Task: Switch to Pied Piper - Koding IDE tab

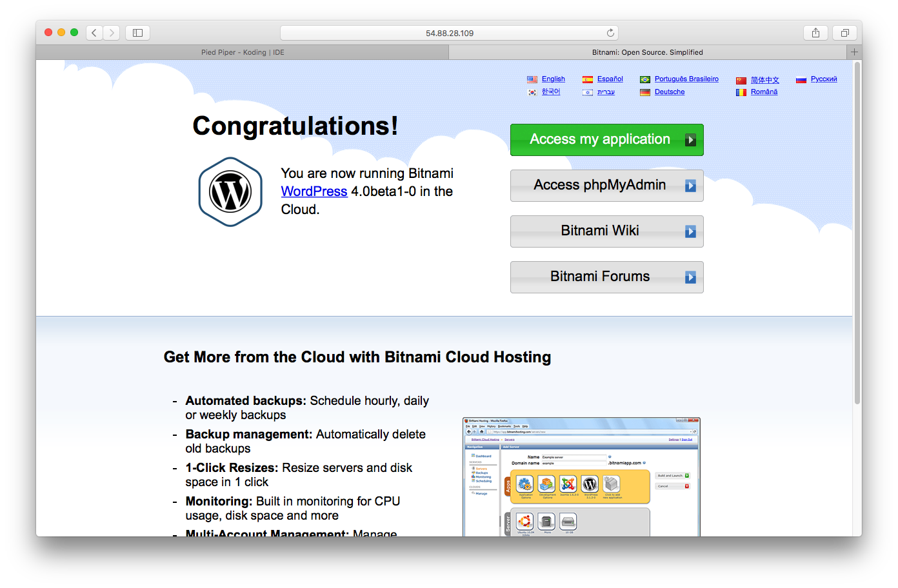Action: (x=243, y=52)
